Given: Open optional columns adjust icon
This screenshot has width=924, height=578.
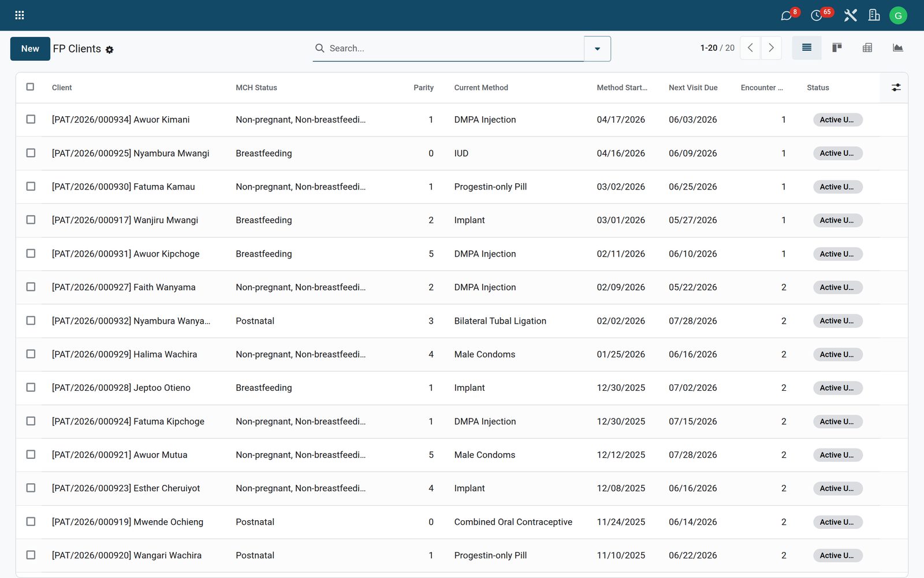Looking at the screenshot, I should pos(896,87).
